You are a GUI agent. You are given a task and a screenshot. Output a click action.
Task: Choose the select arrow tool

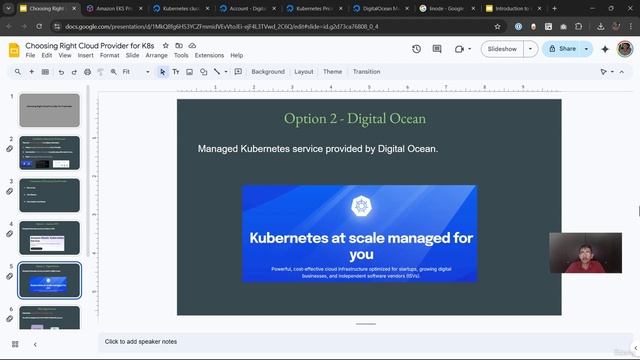162,72
